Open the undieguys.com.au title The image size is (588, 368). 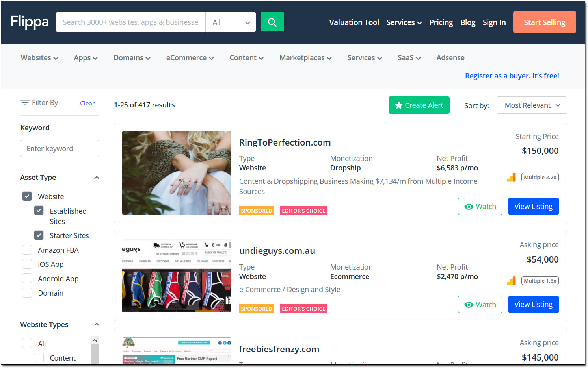(277, 251)
